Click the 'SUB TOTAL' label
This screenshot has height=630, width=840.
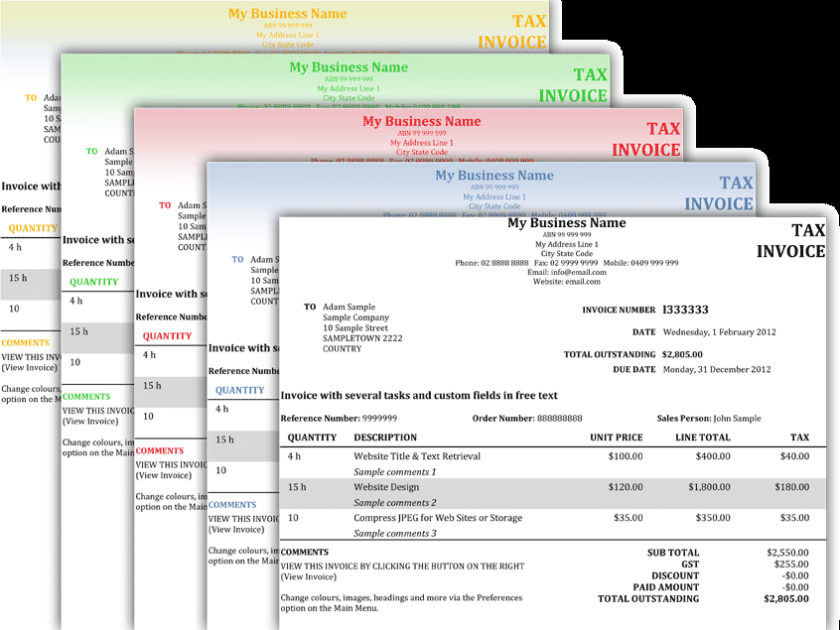tap(673, 553)
